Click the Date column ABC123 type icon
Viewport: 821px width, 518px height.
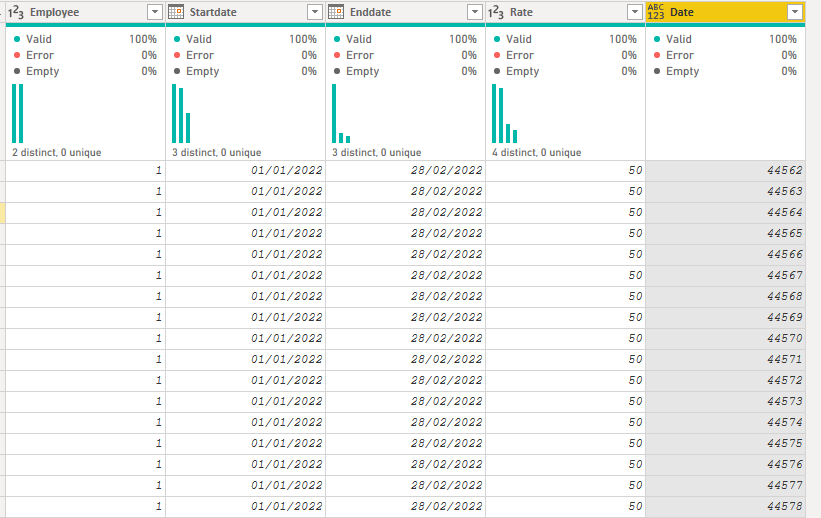656,12
